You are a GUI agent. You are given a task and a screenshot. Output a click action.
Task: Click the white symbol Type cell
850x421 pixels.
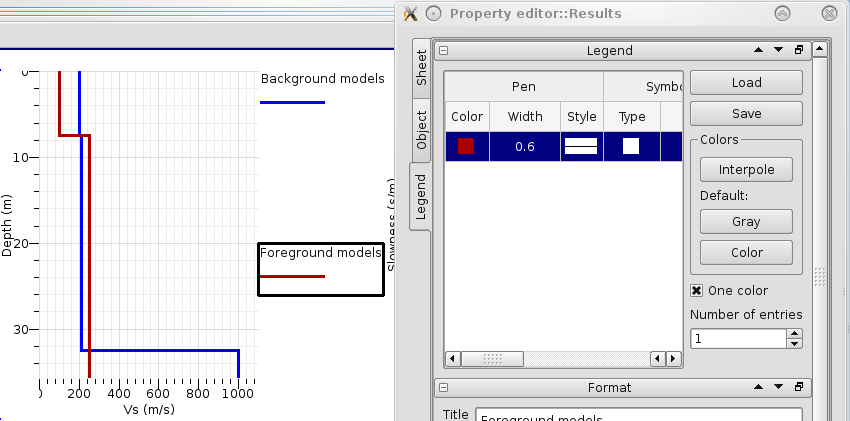[631, 146]
